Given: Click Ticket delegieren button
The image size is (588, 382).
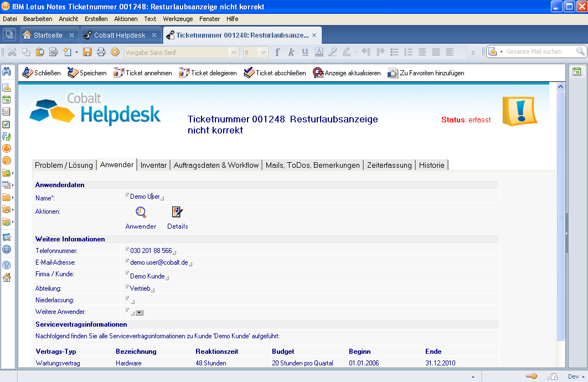Looking at the screenshot, I should (x=208, y=73).
